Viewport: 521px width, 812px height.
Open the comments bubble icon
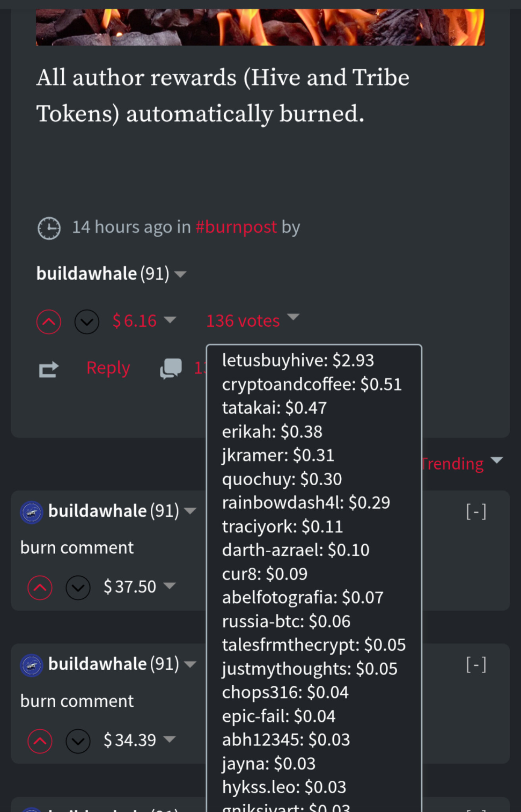(171, 368)
